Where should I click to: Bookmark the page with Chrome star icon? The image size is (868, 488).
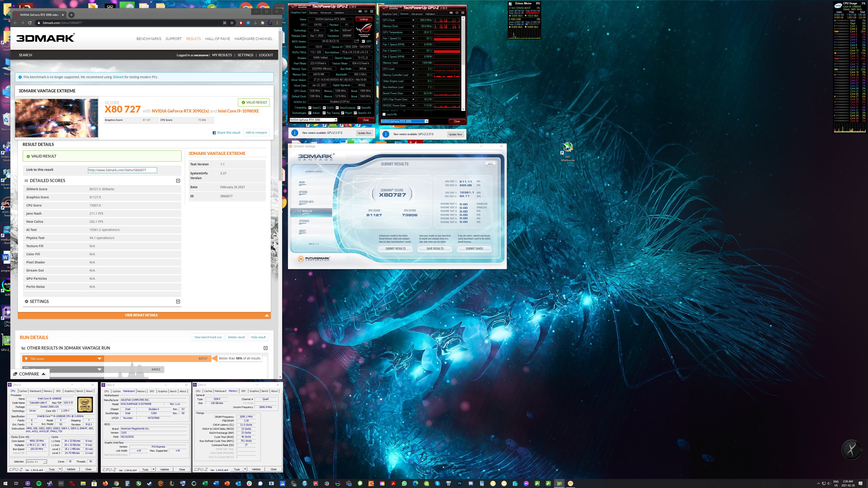[x=232, y=23]
